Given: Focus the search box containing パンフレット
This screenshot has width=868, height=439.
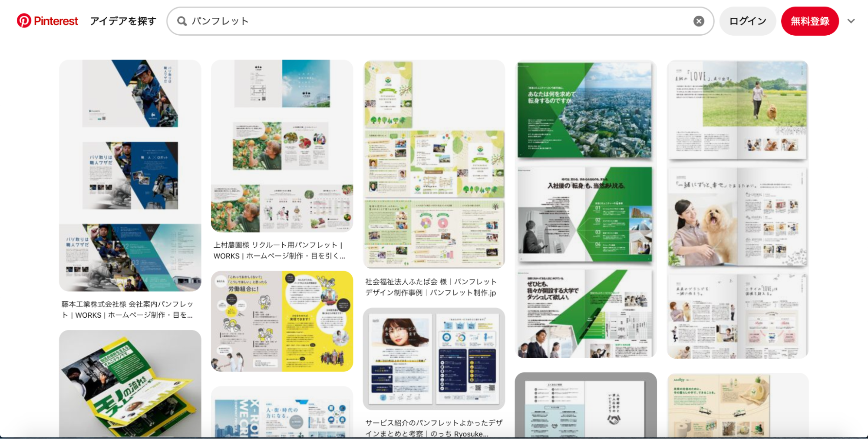Looking at the screenshot, I should 440,21.
